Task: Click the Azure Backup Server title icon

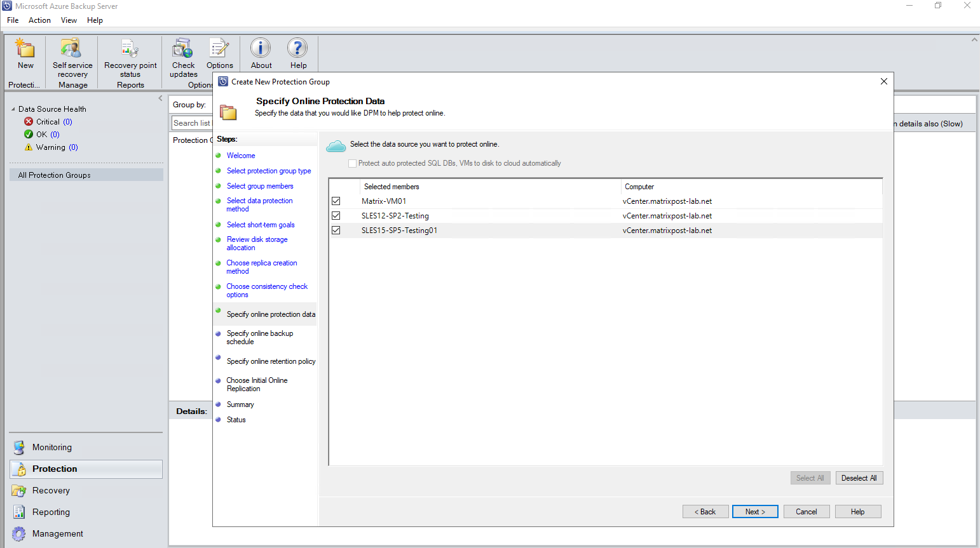Action: point(6,6)
